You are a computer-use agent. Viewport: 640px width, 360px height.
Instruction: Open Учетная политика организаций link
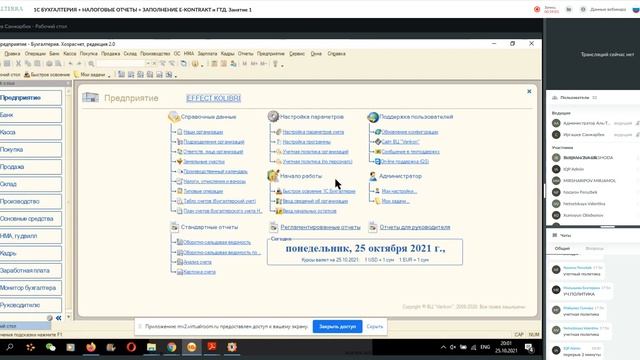point(316,151)
